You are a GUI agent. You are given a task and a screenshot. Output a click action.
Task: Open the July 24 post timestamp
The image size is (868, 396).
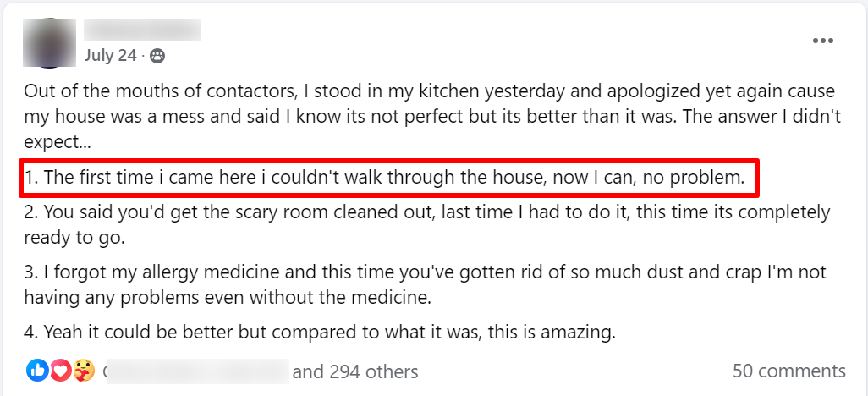(110, 56)
